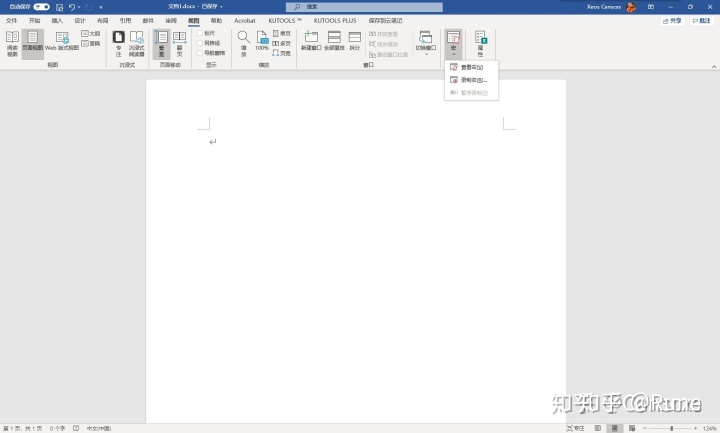Viewport: 720px width, 433px height.
Task: Click Focus (专注) in status bar
Action: (576, 428)
